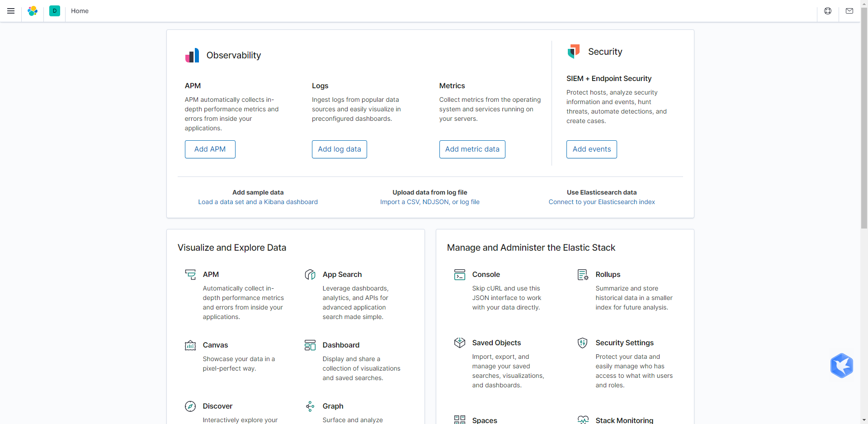Click the Visualize and Explore Data heading
The height and width of the screenshot is (424, 868).
[x=232, y=248]
